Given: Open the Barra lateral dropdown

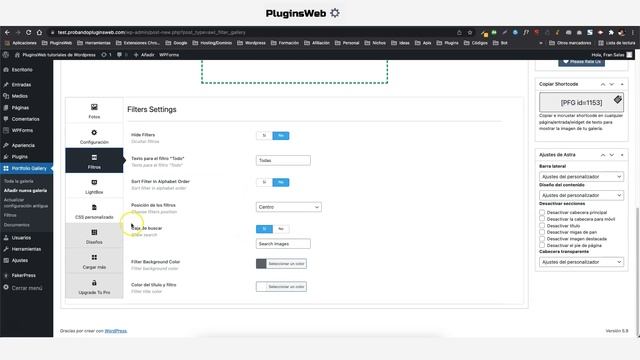Looking at the screenshot, I should coord(581,176).
